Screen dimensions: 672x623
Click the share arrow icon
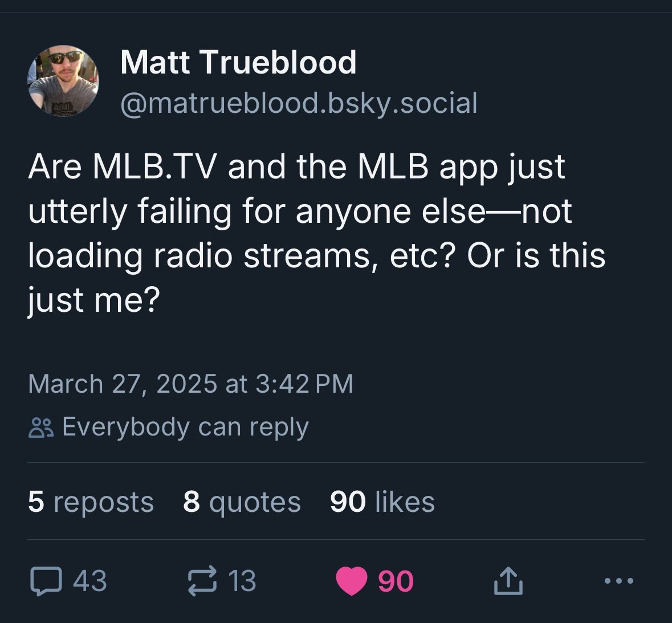click(x=507, y=581)
